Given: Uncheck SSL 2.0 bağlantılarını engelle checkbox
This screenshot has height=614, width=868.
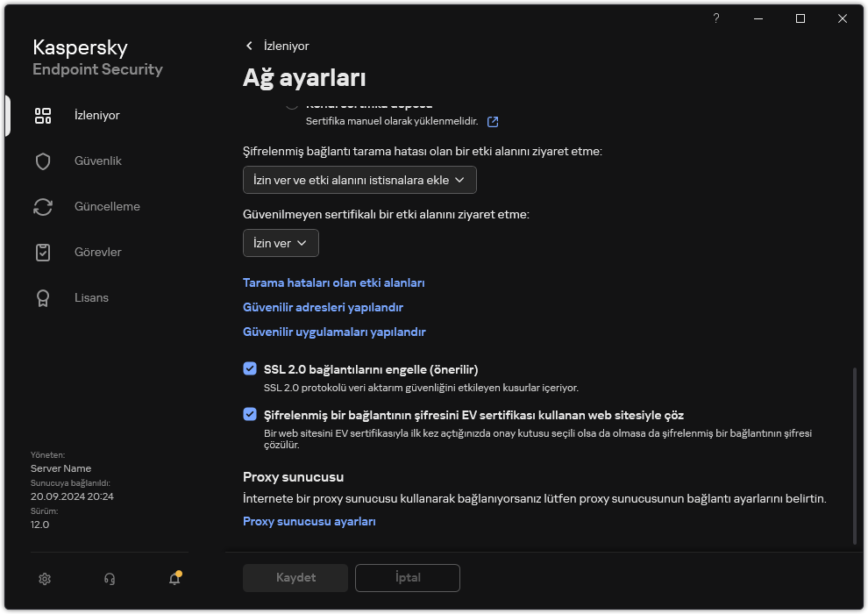Looking at the screenshot, I should [x=250, y=369].
